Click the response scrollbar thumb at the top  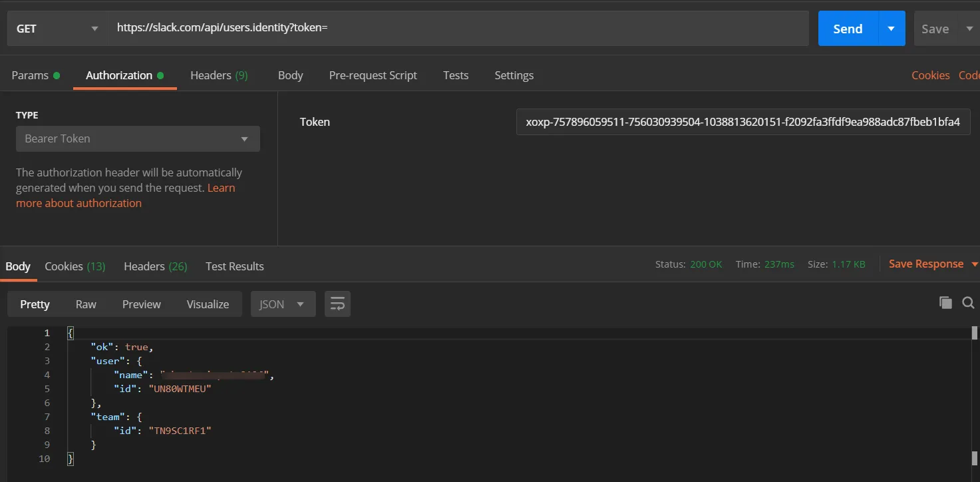coord(975,333)
